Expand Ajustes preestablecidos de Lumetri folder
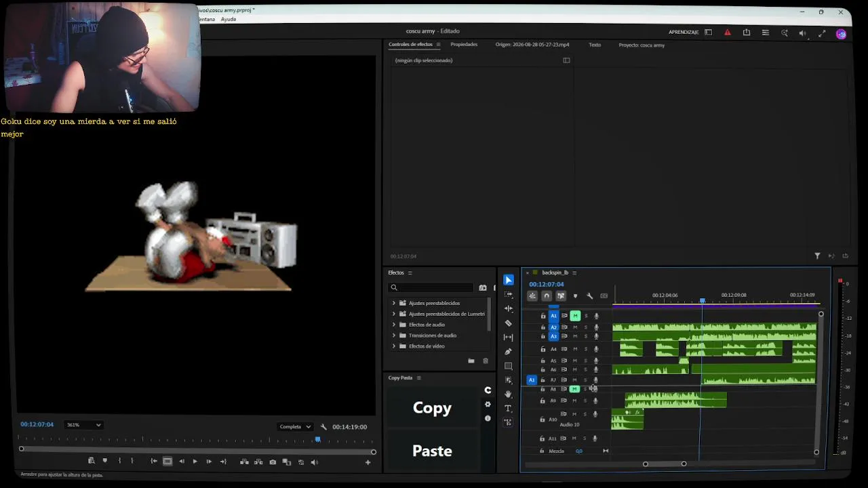The height and width of the screenshot is (488, 868). coord(394,314)
